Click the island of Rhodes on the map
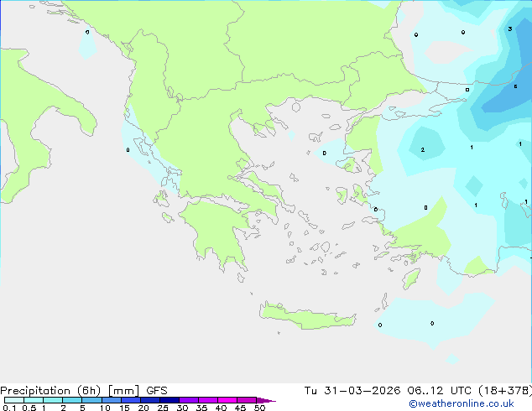The width and height of the screenshot is (532, 411). (411, 278)
